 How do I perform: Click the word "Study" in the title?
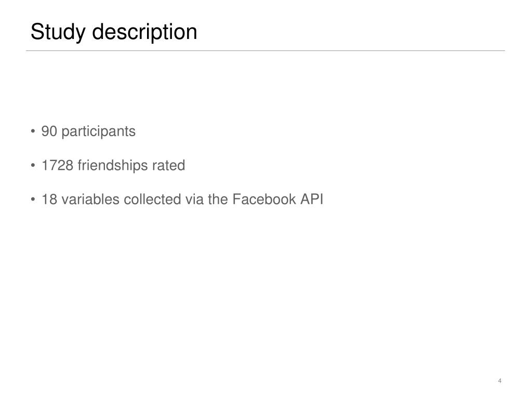58,33
